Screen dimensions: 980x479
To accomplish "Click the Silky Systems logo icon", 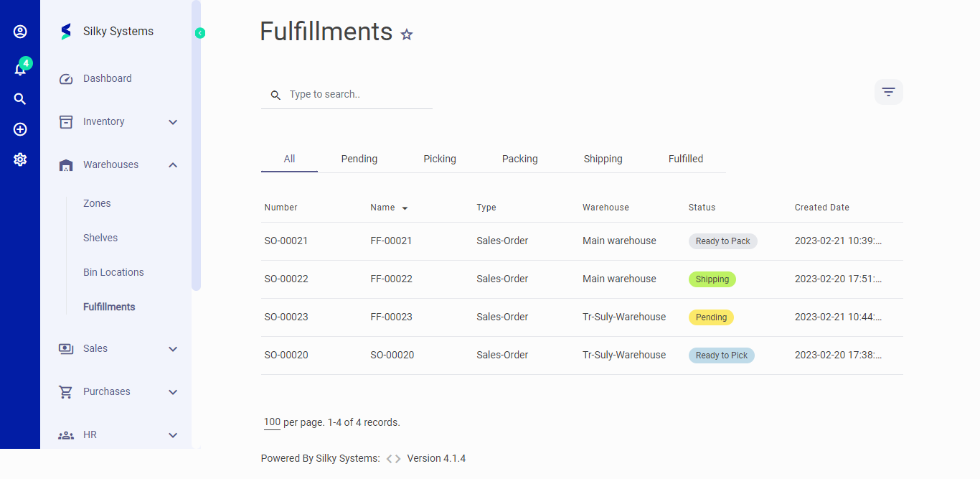I will coord(65,31).
